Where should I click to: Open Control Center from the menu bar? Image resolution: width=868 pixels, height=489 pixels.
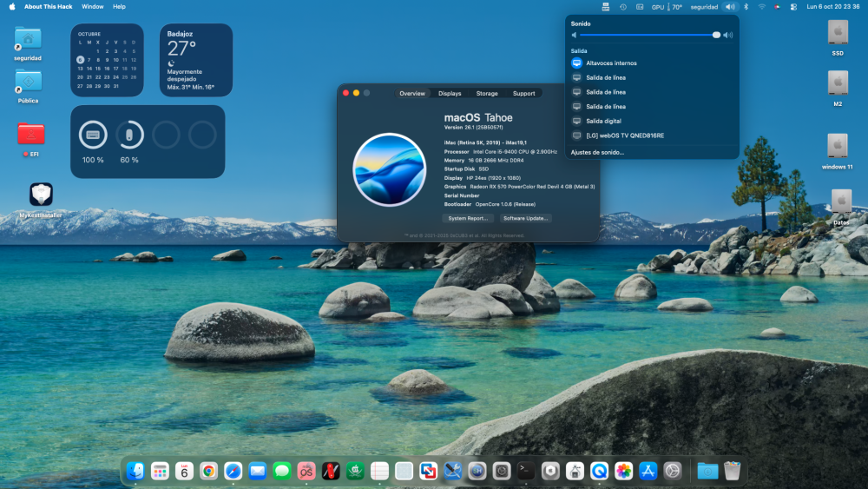(793, 7)
